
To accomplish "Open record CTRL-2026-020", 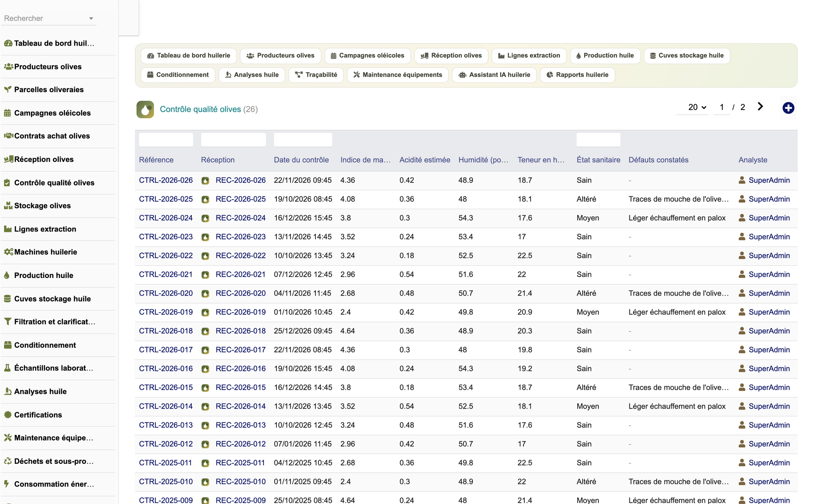I will click(x=166, y=293).
